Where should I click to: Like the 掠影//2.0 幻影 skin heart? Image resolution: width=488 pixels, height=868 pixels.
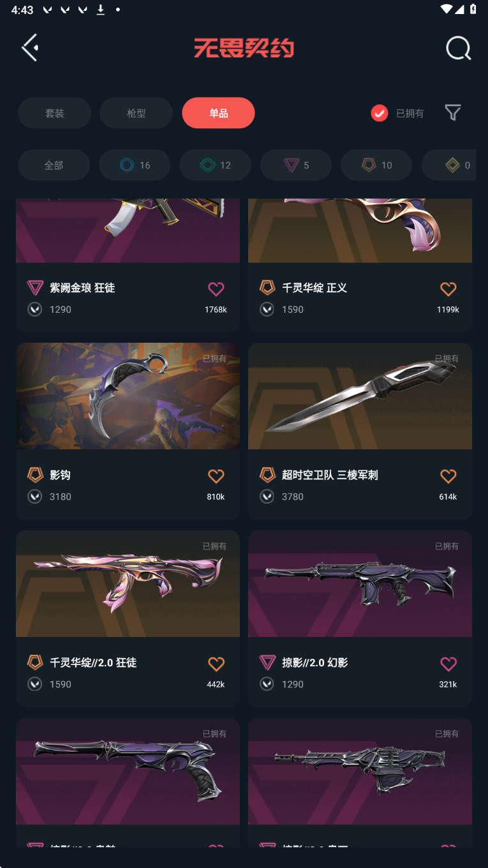pyautogui.click(x=448, y=664)
